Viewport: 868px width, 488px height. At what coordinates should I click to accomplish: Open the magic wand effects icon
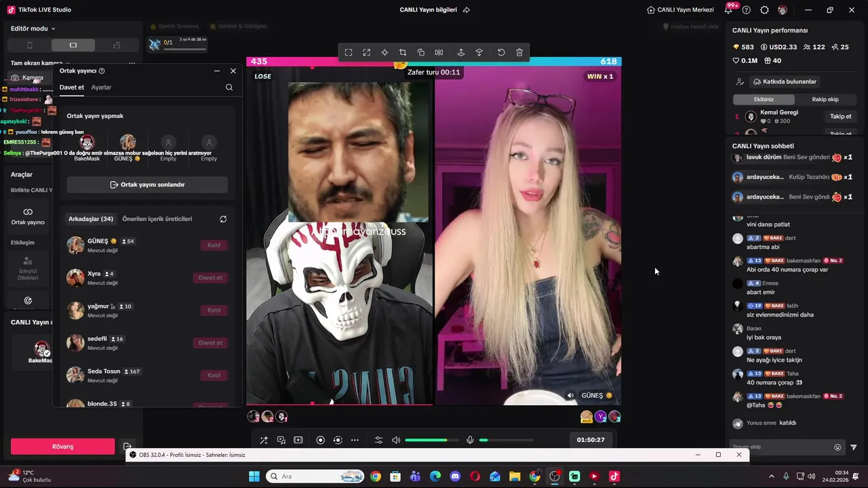click(x=264, y=440)
